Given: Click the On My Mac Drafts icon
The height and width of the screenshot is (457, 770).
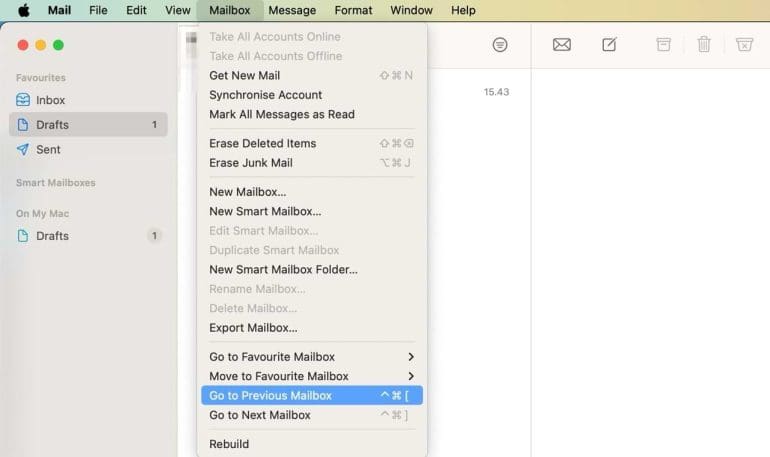Looking at the screenshot, I should (x=23, y=236).
